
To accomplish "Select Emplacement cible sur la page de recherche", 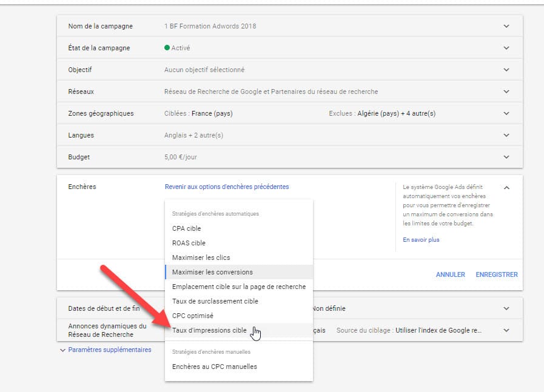I will (239, 287).
